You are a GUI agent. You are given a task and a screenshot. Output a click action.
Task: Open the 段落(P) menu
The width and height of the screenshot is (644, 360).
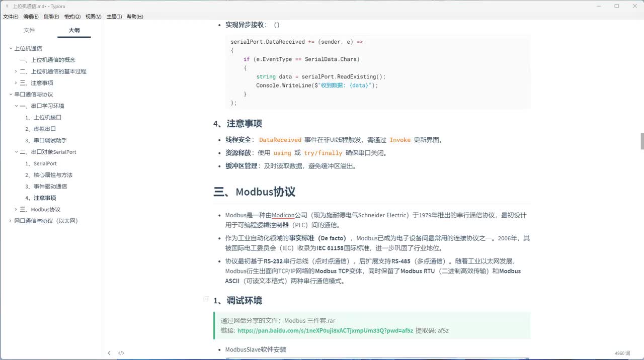(51, 17)
